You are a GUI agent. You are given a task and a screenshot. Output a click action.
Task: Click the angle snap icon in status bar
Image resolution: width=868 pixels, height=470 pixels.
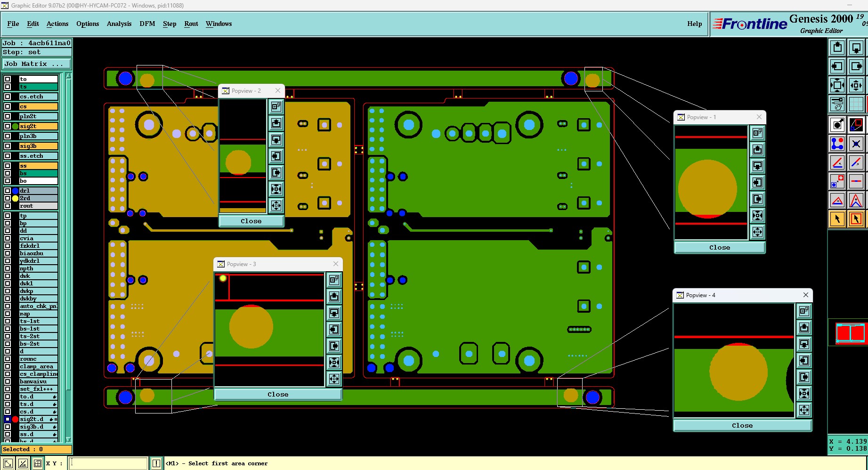click(x=23, y=463)
